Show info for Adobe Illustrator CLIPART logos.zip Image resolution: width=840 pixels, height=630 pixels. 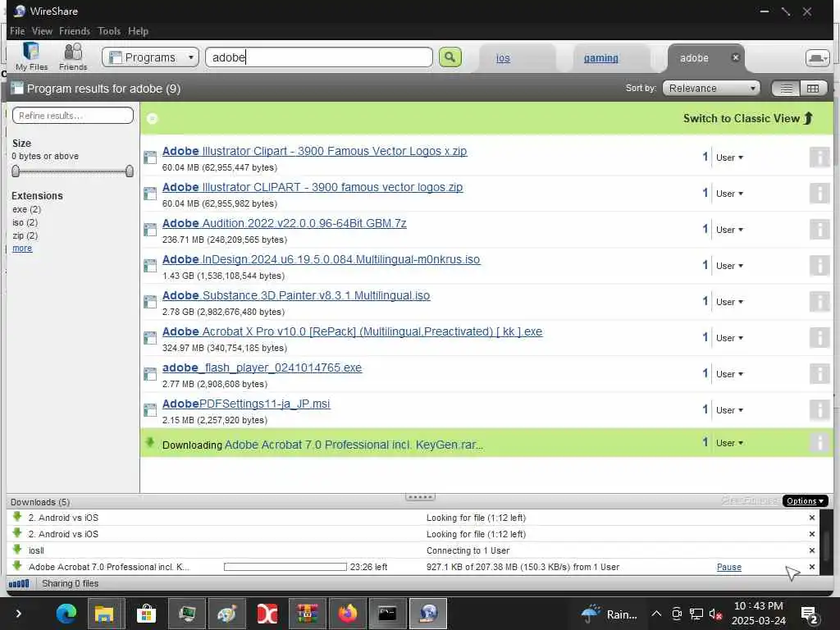(819, 194)
